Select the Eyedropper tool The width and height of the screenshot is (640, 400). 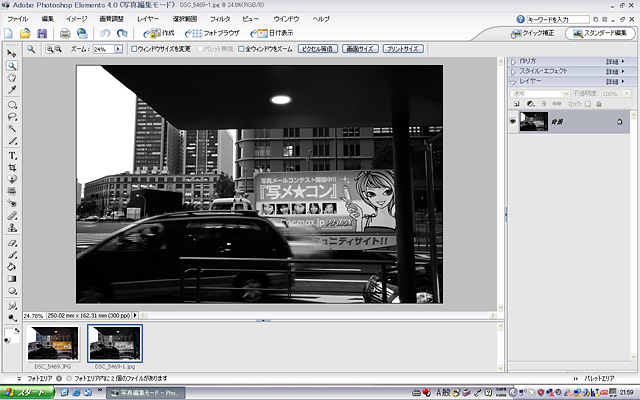(12, 89)
